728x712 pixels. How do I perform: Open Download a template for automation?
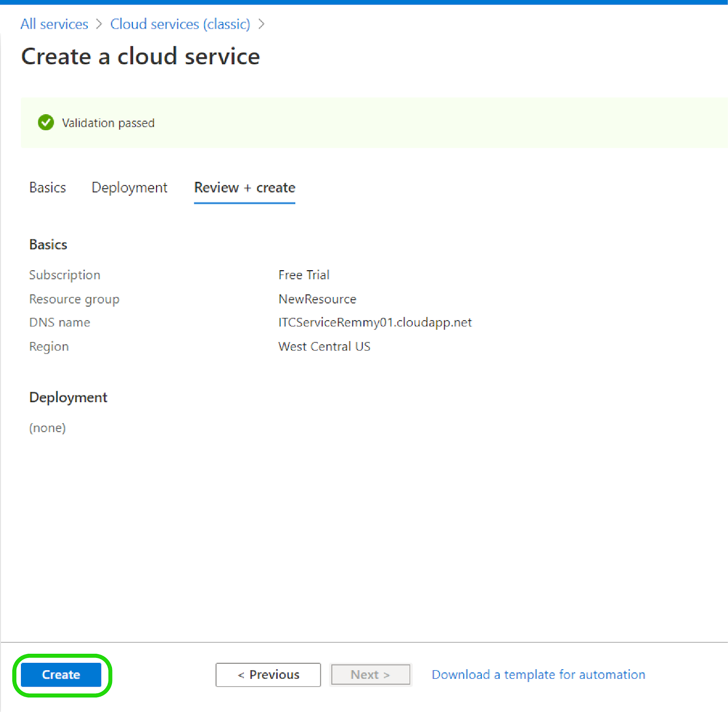pyautogui.click(x=538, y=675)
